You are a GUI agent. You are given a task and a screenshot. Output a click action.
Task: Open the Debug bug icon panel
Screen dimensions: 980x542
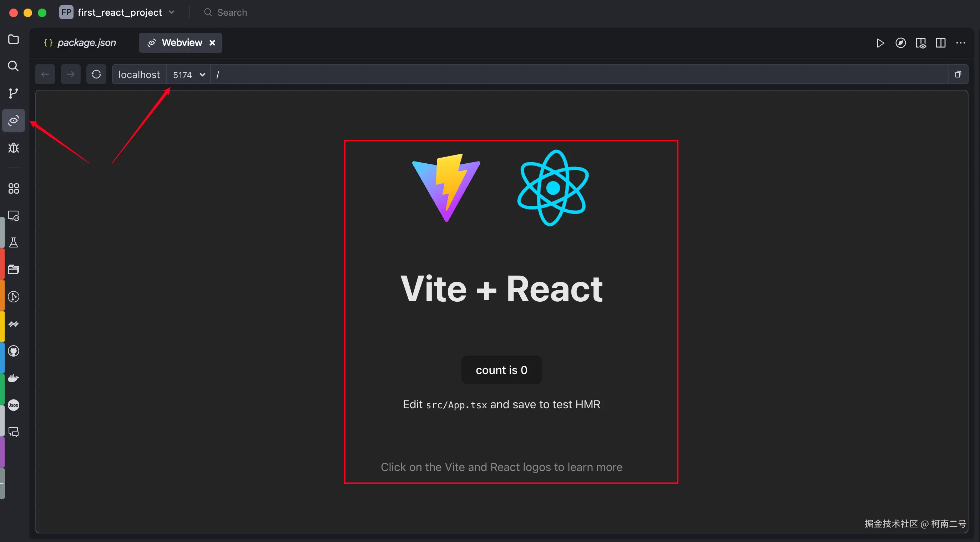[x=13, y=148]
